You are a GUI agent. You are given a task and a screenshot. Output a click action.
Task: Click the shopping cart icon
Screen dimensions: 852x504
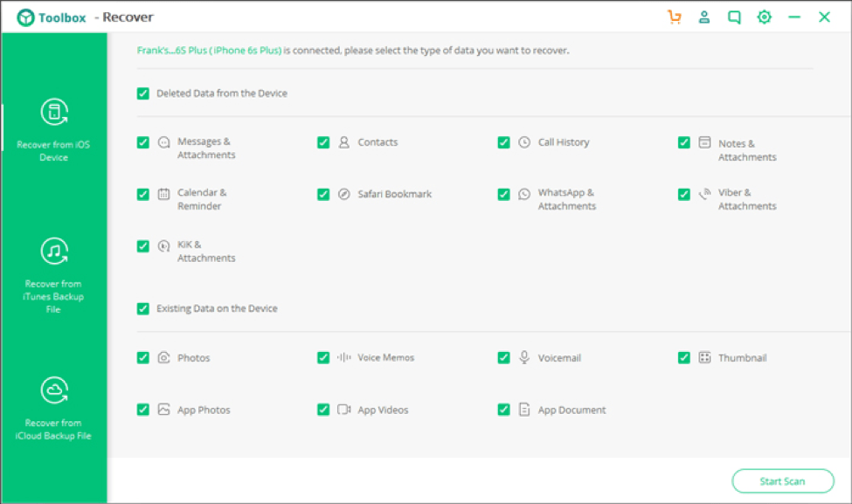click(674, 17)
